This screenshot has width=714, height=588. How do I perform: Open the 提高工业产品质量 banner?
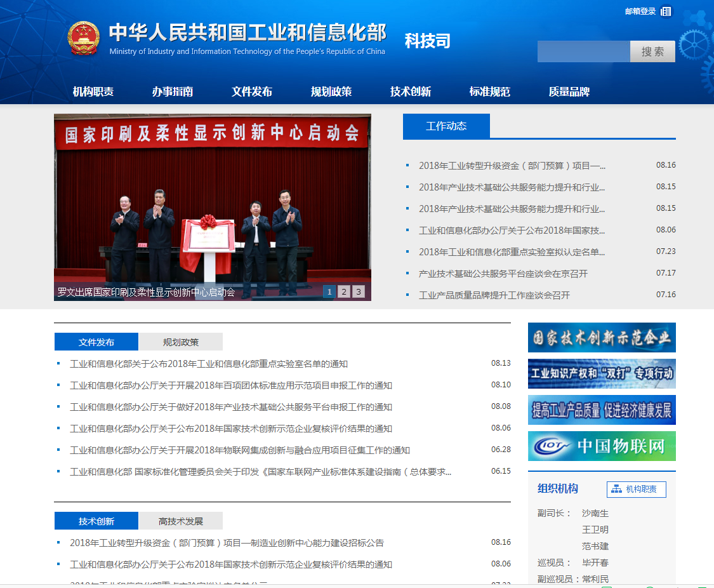pyautogui.click(x=602, y=410)
